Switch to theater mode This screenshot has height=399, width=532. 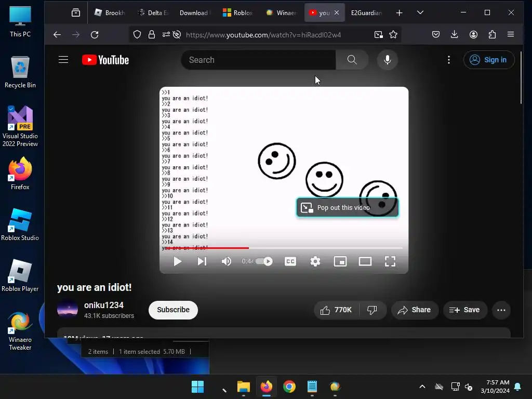tap(365, 261)
